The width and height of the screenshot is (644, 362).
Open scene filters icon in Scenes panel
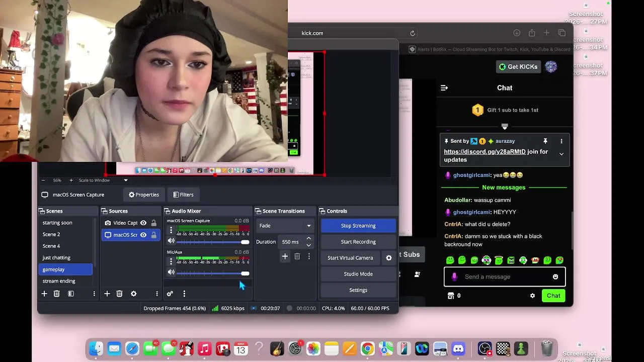[x=71, y=294]
